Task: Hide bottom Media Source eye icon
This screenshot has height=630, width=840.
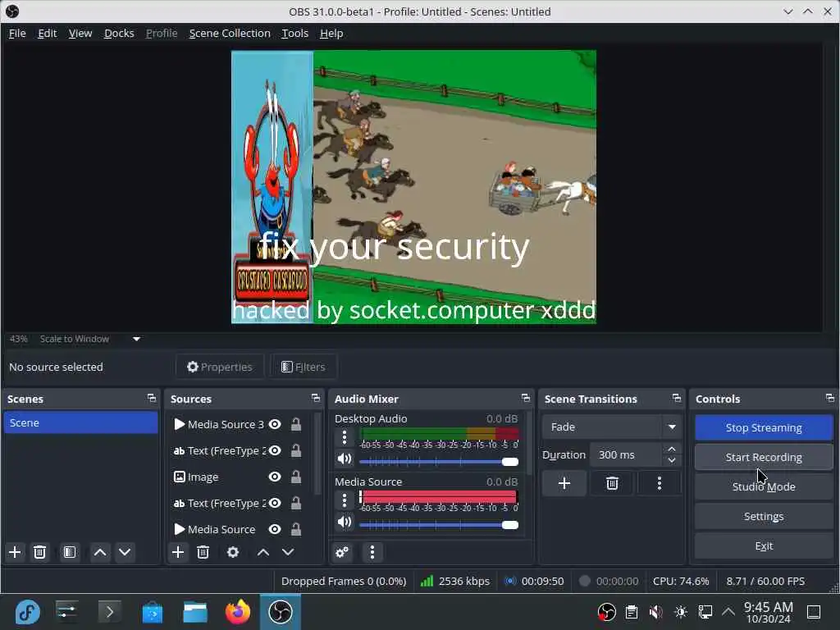Action: [x=275, y=529]
